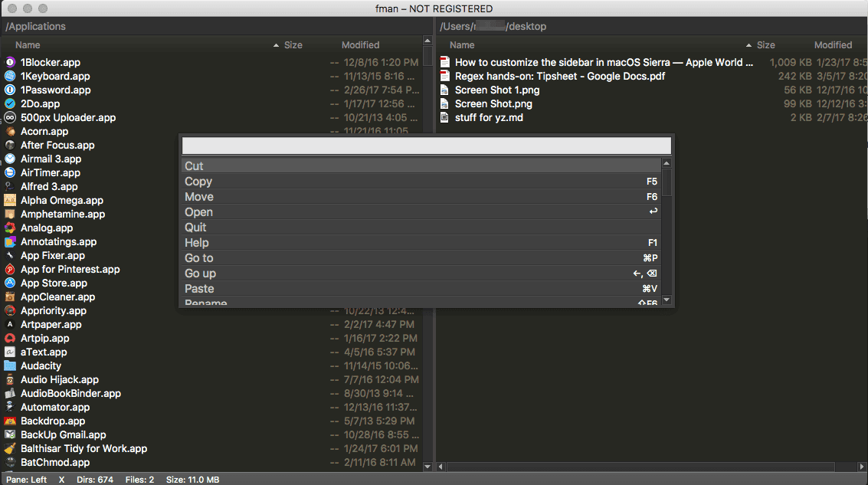The height and width of the screenshot is (485, 868).
Task: Sort right pane by Size column
Action: pos(765,45)
